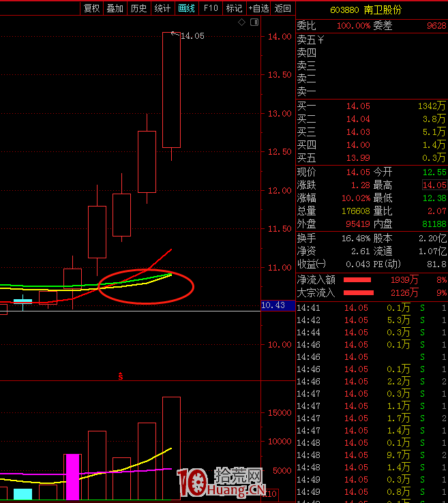Open the 叠加 overlay option
Viewport: 448px width, 503px height.
pos(115,8)
